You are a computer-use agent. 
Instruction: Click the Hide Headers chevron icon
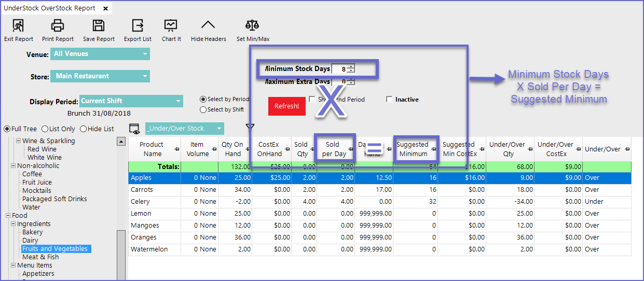tap(208, 25)
